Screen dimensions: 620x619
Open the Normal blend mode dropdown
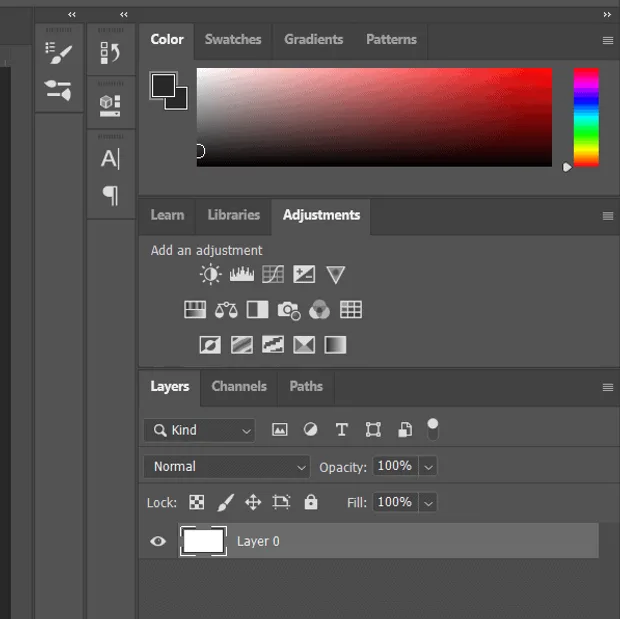point(227,467)
